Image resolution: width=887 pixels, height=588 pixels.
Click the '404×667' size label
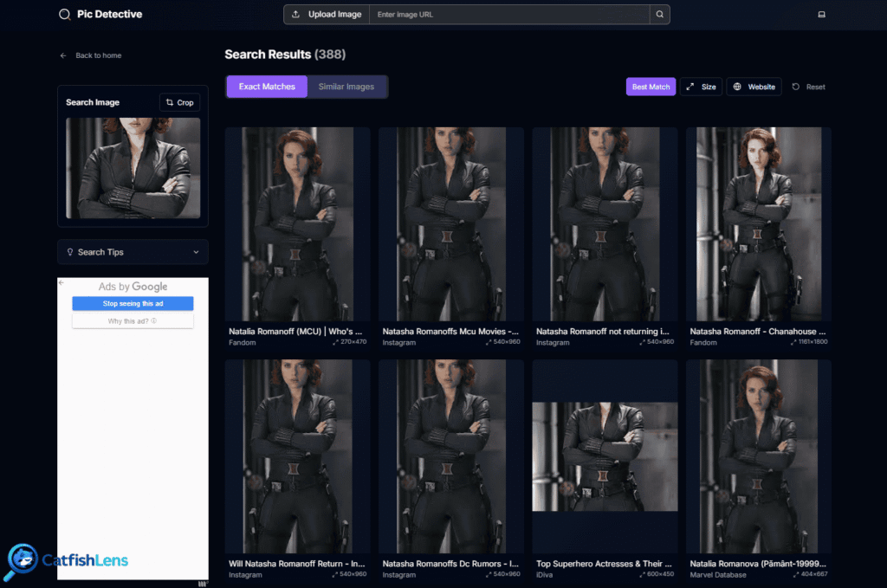pos(814,574)
